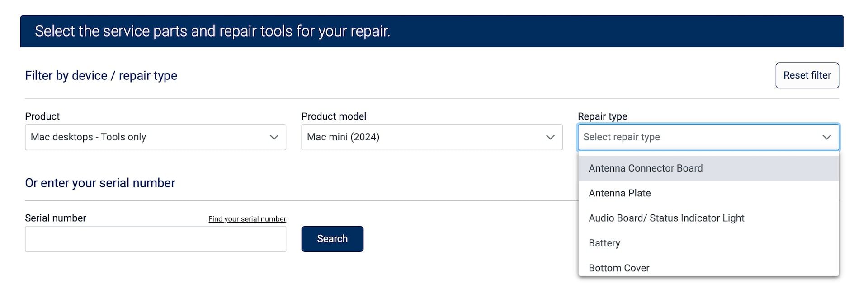868x302 pixels.
Task: Click the Product field label
Action: [42, 116]
